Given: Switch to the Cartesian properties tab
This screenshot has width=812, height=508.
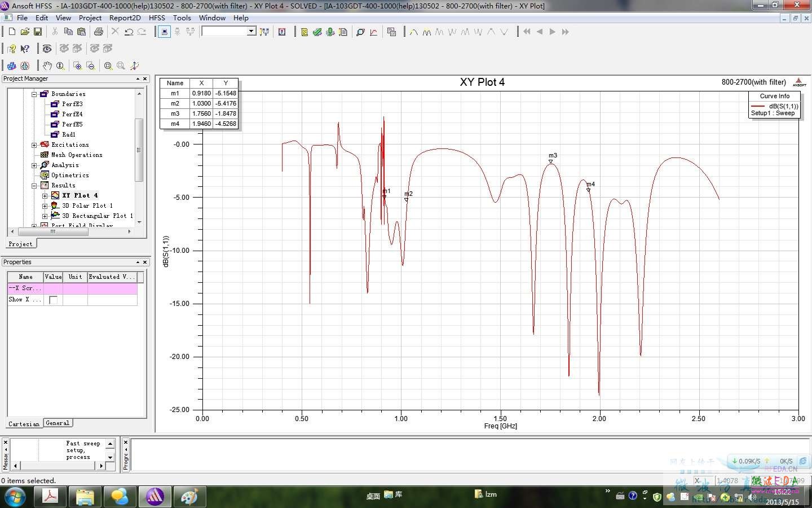Looking at the screenshot, I should [x=24, y=424].
